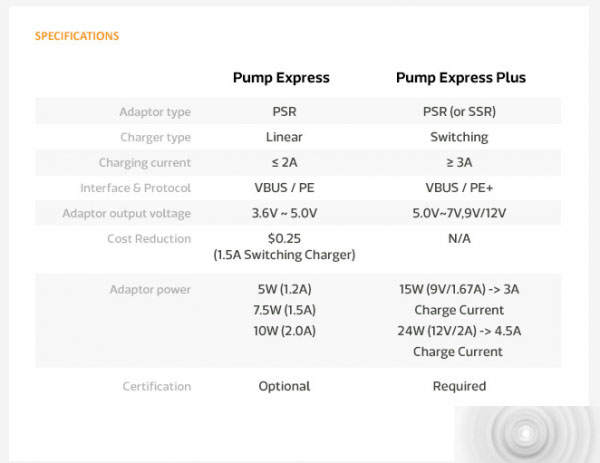Select the Cost Reduction row label
This screenshot has height=463, width=600.
(149, 239)
